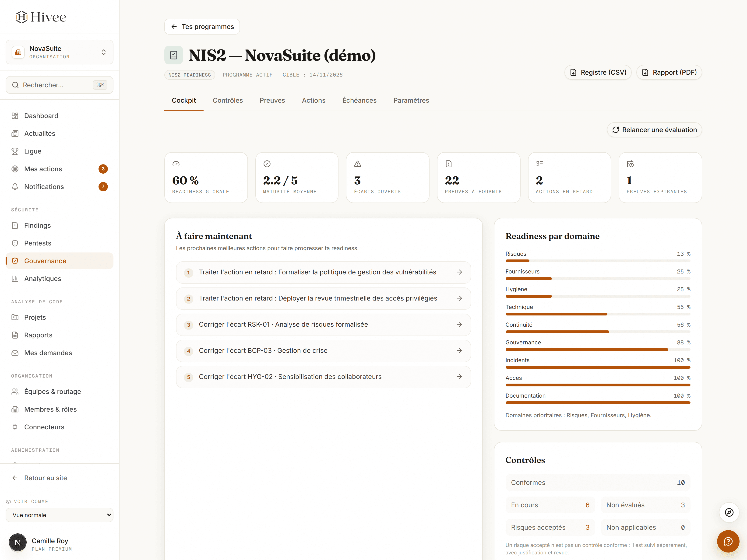This screenshot has width=747, height=560.
Task: Click the Gouvernance shield-check icon
Action: [x=15, y=261]
